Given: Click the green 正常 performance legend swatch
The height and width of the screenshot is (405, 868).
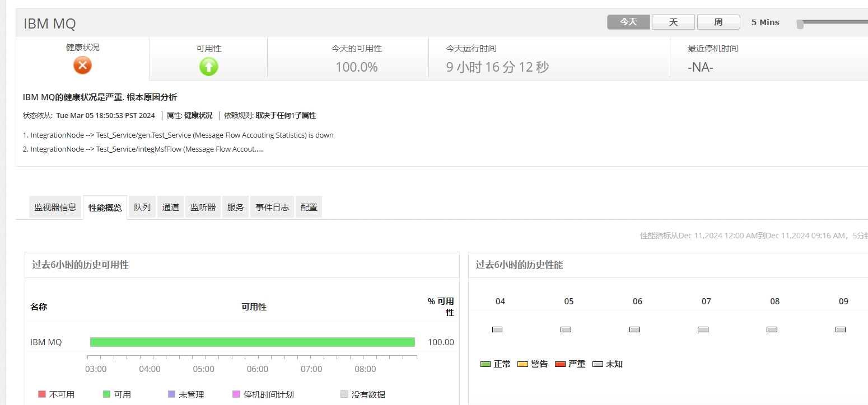Looking at the screenshot, I should (486, 364).
